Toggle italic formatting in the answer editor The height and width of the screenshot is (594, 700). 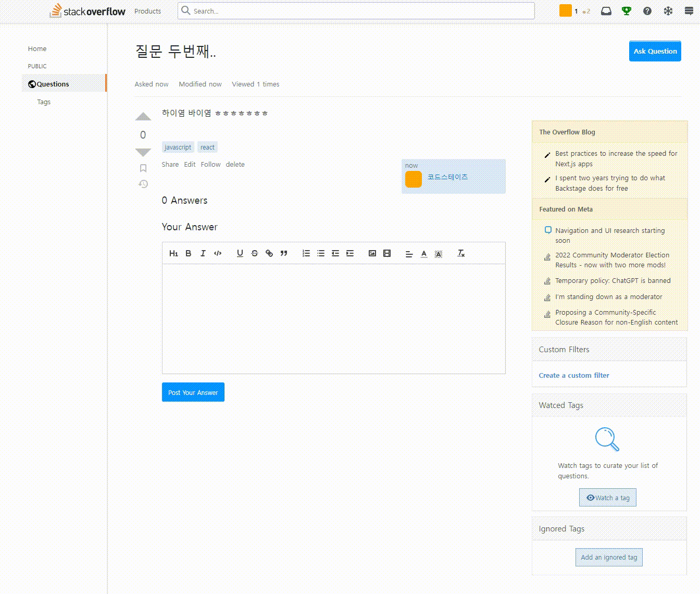(203, 253)
